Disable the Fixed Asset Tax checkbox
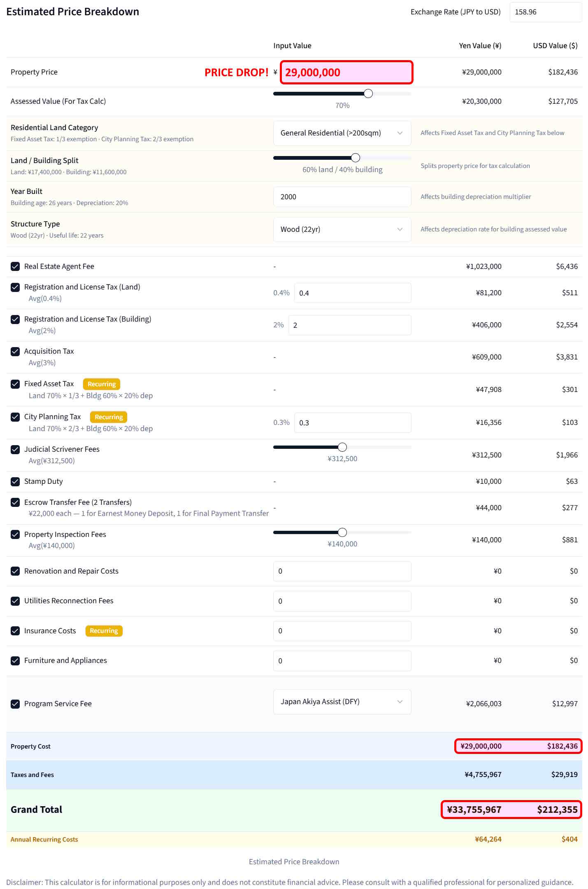 (x=15, y=384)
